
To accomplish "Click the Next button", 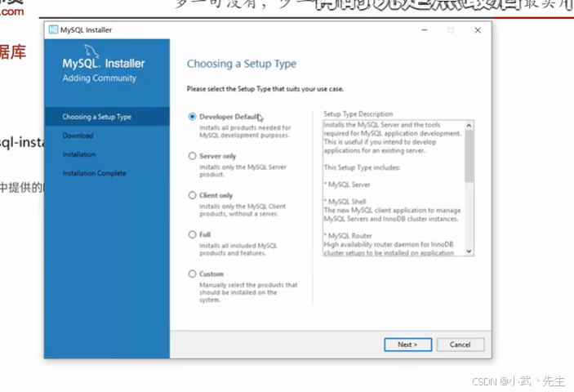I will pos(407,345).
